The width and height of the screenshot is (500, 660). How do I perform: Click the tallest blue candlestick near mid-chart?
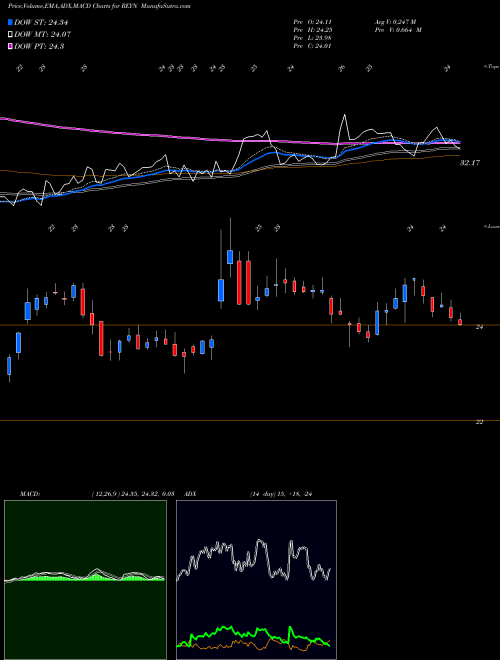(221, 290)
